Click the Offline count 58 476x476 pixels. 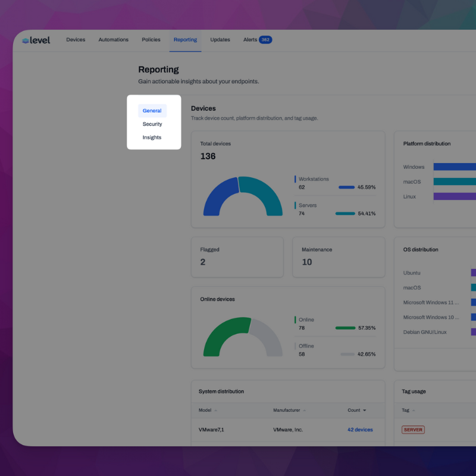pyautogui.click(x=302, y=354)
